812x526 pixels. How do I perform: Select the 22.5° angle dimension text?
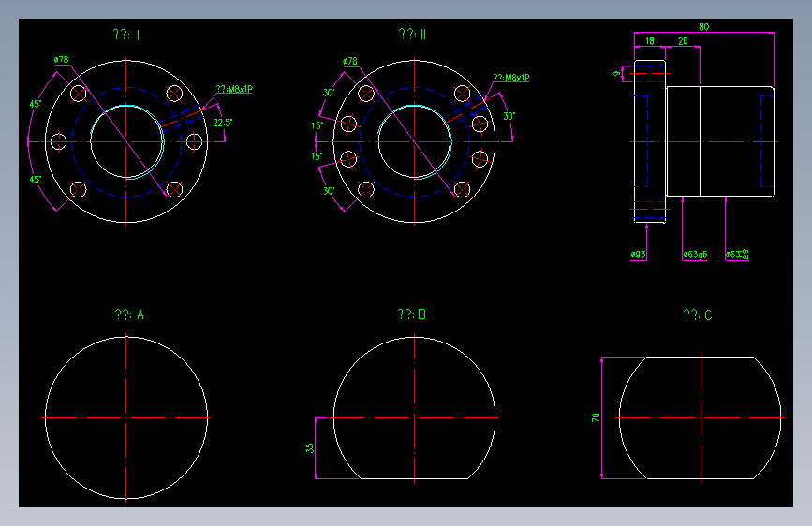tap(223, 123)
